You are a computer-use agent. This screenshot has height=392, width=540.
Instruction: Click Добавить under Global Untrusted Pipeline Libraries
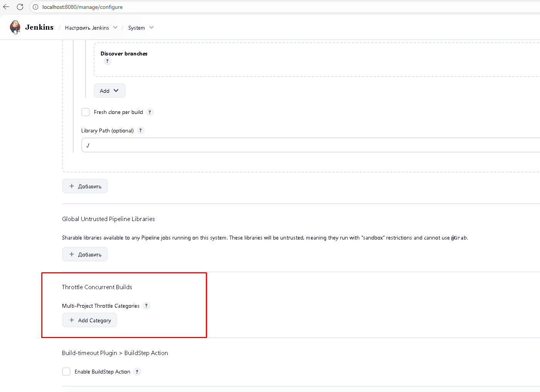(x=85, y=255)
